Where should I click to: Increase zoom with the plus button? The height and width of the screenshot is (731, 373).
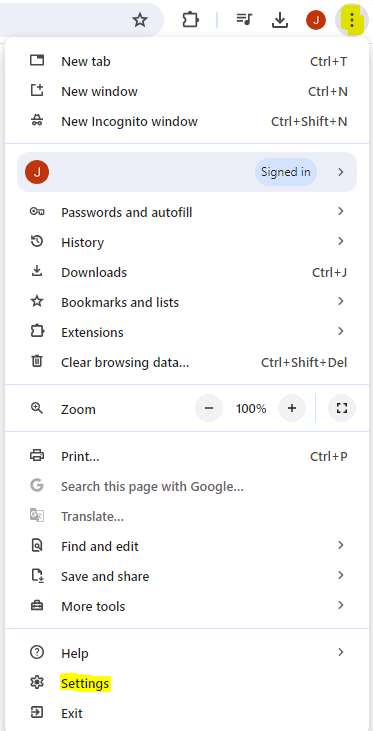292,408
